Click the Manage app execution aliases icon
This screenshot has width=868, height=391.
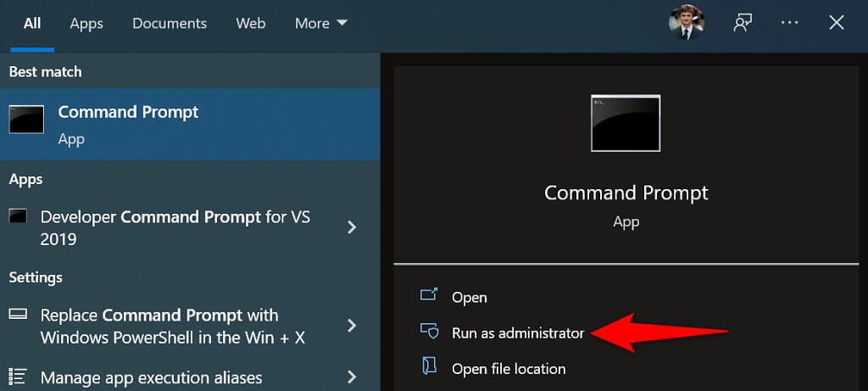(x=19, y=377)
